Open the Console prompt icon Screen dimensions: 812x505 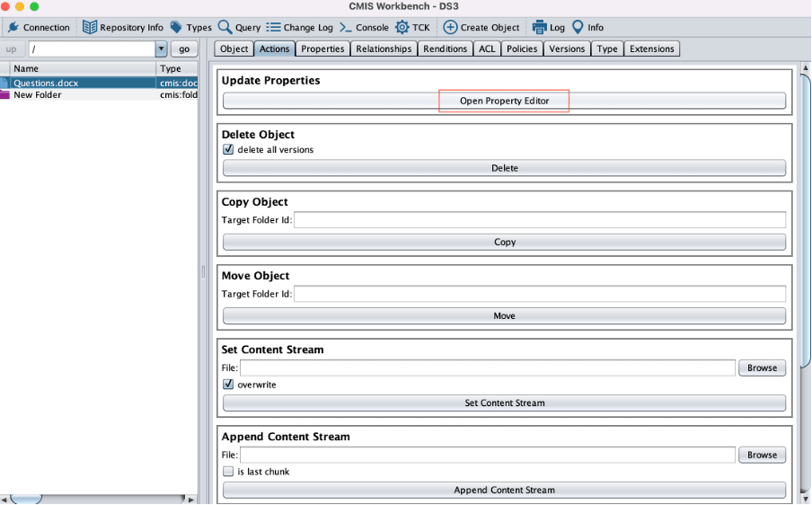pos(346,28)
